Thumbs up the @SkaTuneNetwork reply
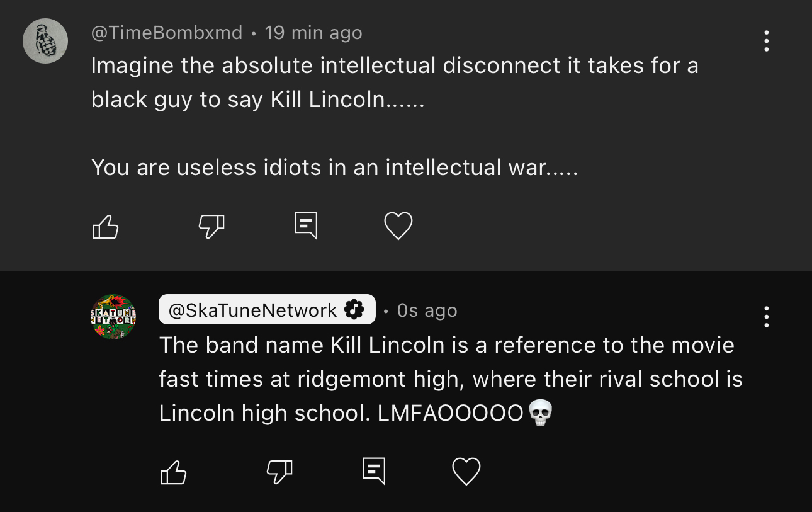The height and width of the screenshot is (512, 812). [x=174, y=472]
